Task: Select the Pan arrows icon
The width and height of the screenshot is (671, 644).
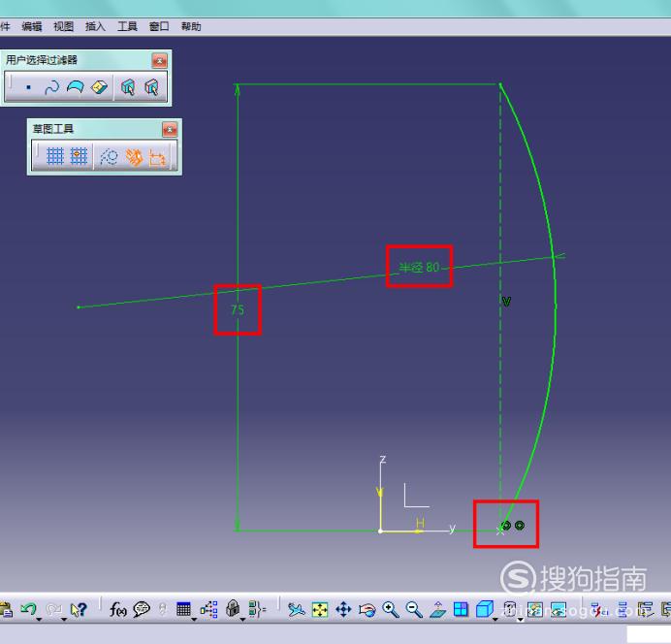Action: click(343, 609)
